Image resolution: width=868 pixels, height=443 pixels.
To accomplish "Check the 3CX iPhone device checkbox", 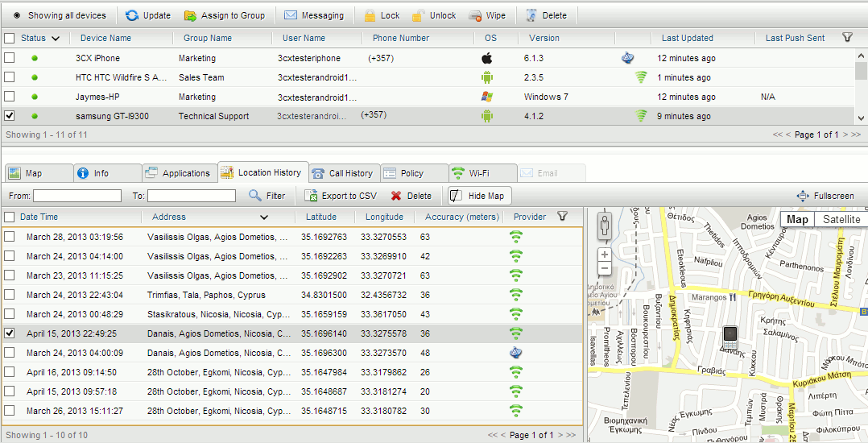I will (x=10, y=58).
